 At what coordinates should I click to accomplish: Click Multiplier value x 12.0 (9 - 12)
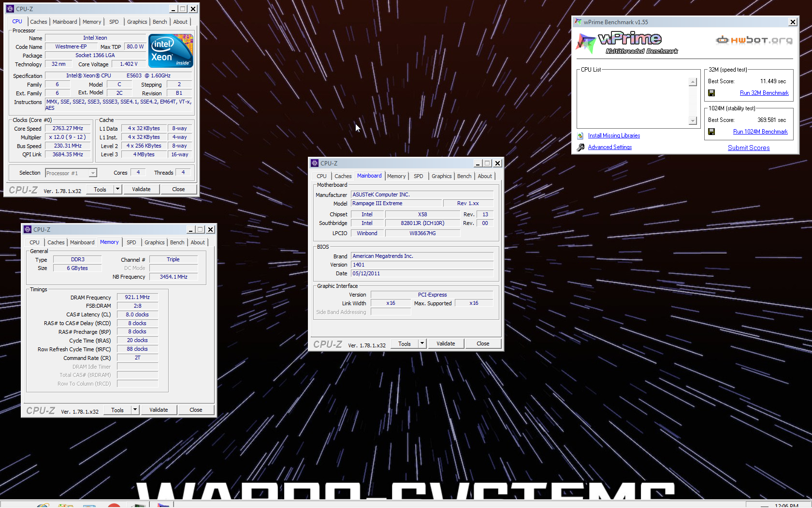point(68,137)
